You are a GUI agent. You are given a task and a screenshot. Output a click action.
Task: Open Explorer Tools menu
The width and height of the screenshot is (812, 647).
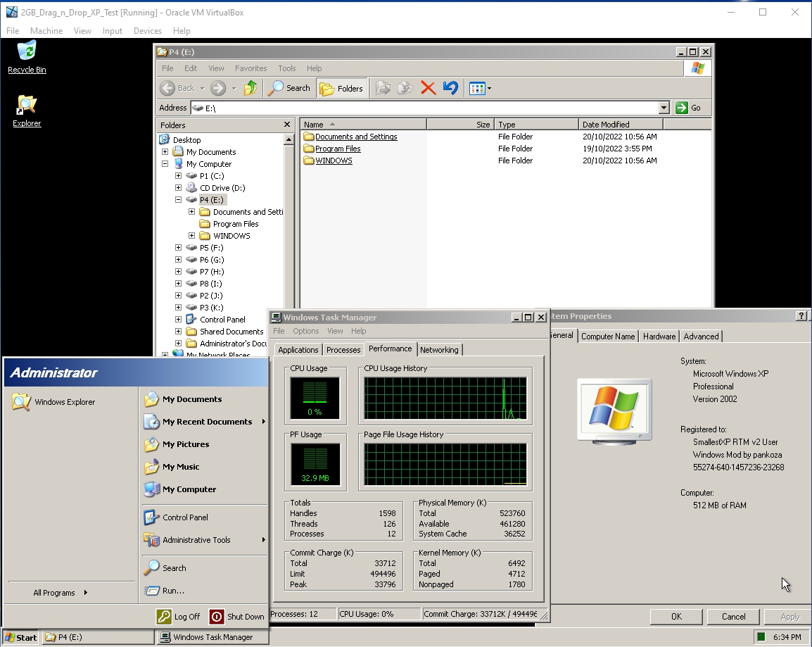point(286,68)
